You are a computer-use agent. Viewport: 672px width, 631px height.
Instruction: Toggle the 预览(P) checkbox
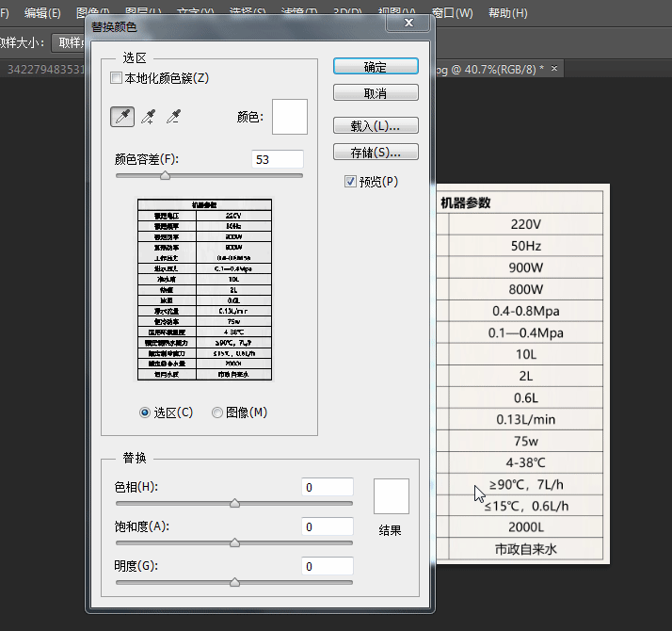(350, 182)
